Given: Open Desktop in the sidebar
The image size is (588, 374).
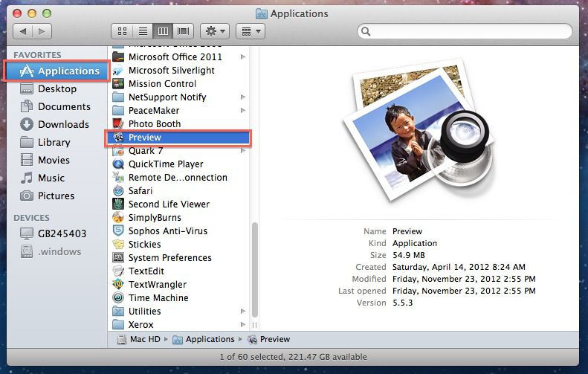Looking at the screenshot, I should (x=57, y=89).
